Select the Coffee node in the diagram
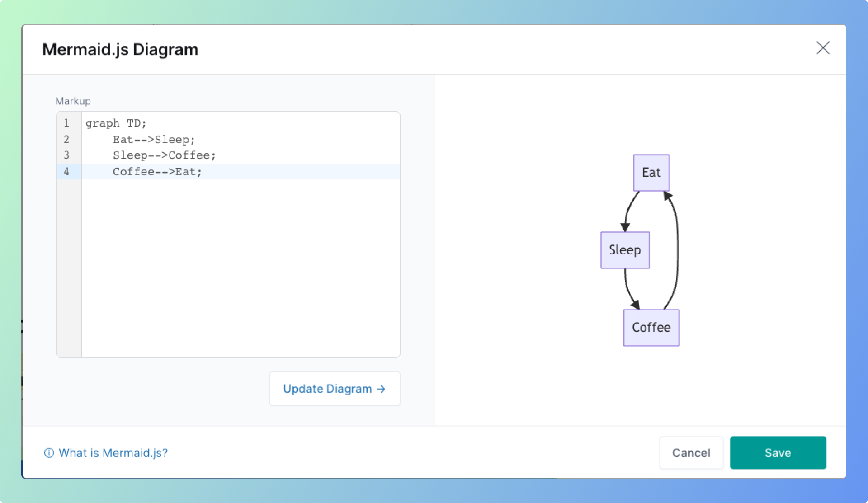868x503 pixels. click(x=651, y=327)
